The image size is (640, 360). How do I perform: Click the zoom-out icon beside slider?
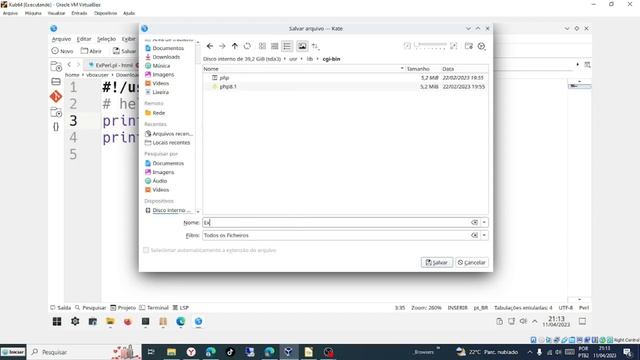407,46
